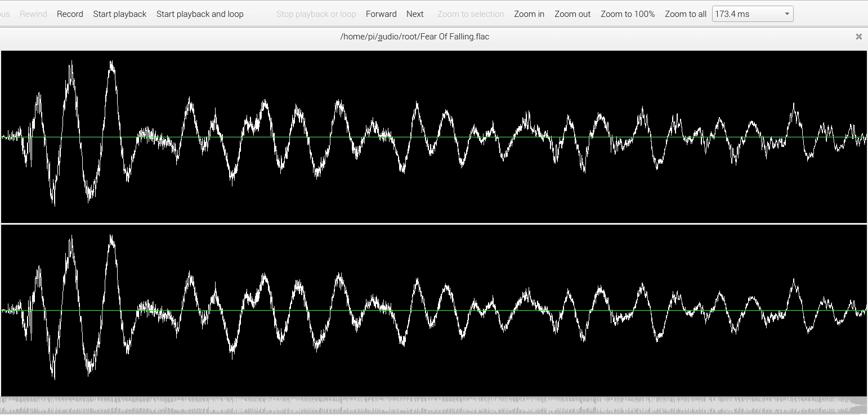Skip to Next track
Viewport: 868px width, 415px height.
pyautogui.click(x=415, y=14)
